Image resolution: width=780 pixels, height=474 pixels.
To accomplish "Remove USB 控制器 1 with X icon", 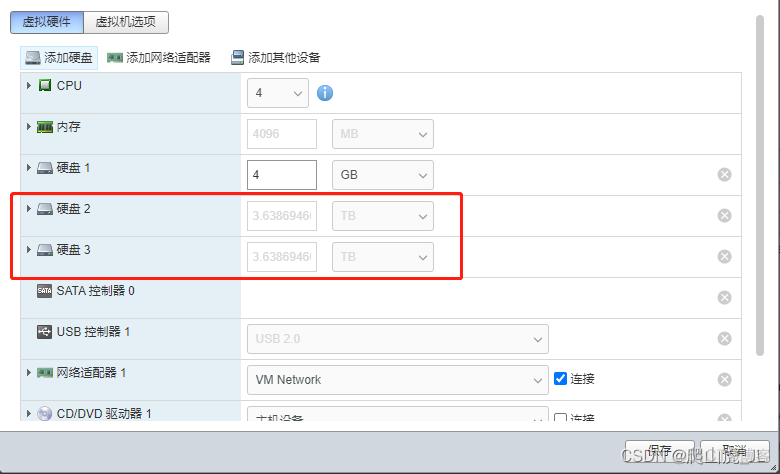I will pos(724,339).
